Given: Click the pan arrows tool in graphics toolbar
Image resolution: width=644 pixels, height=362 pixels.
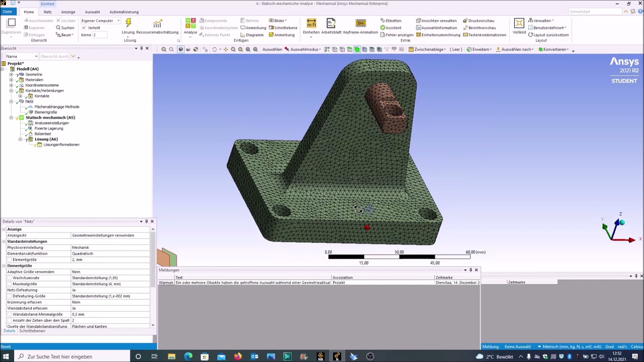Looking at the screenshot, I should pyautogui.click(x=225, y=49).
